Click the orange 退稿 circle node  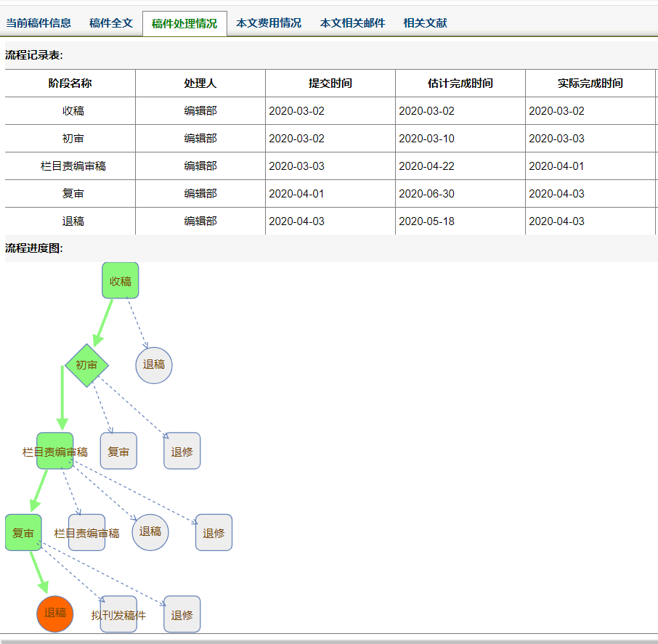click(55, 614)
